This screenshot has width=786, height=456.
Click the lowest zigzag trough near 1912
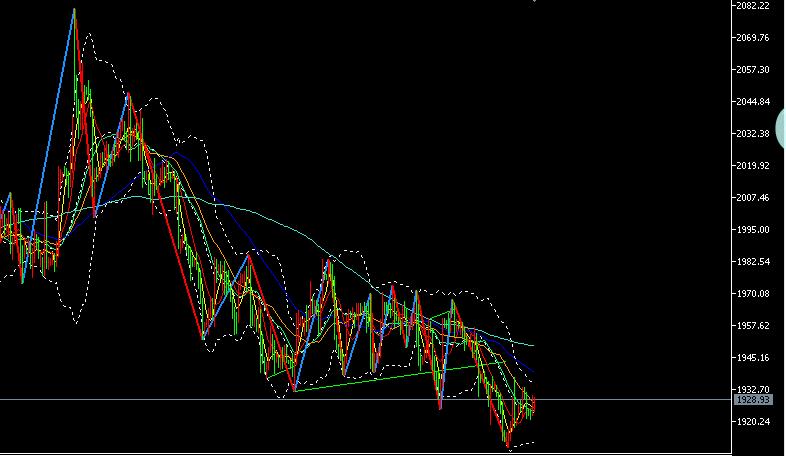[x=508, y=446]
